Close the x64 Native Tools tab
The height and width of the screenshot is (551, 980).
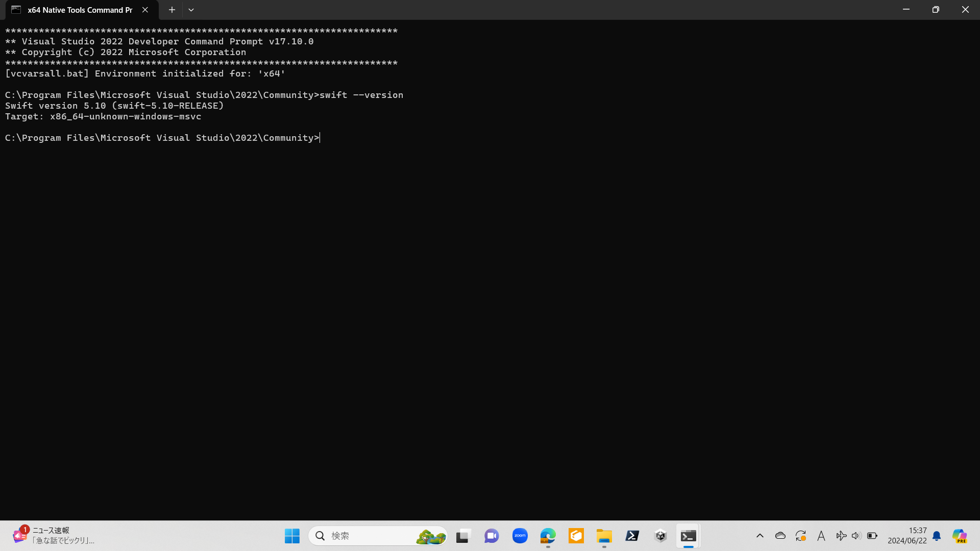pyautogui.click(x=145, y=10)
